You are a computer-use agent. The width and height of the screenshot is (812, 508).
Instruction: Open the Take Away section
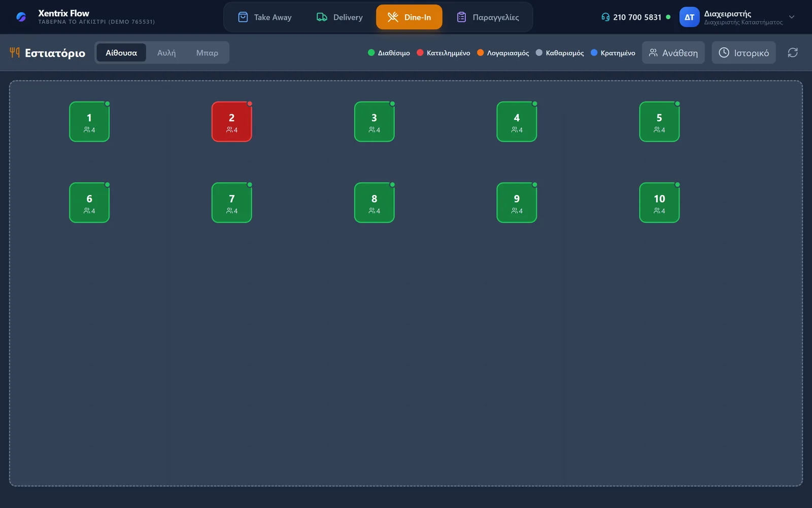[265, 17]
